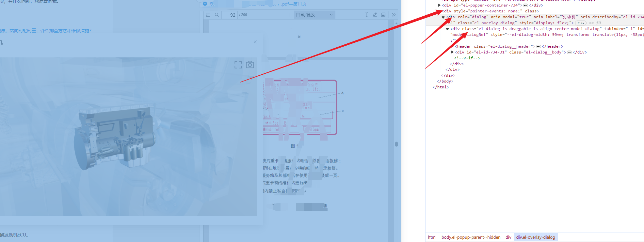Click the page-side scrollbar thumb
Screen dimensions: 644x242
tap(396, 144)
